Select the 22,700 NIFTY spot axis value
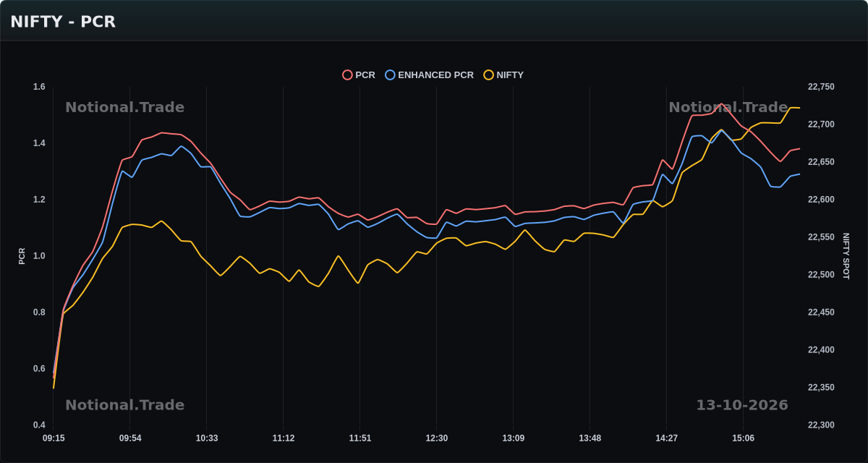868x463 pixels. [821, 124]
